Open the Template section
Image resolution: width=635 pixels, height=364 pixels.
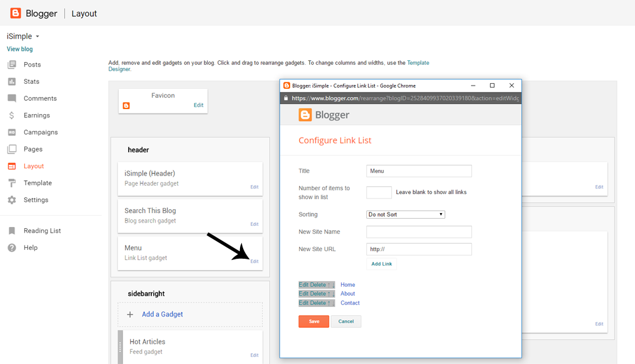point(37,183)
